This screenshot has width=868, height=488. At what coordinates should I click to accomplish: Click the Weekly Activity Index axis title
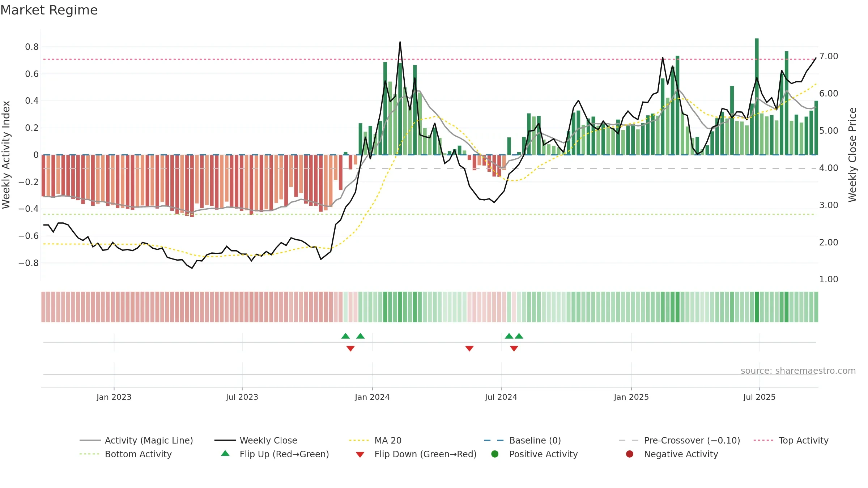(x=6, y=155)
